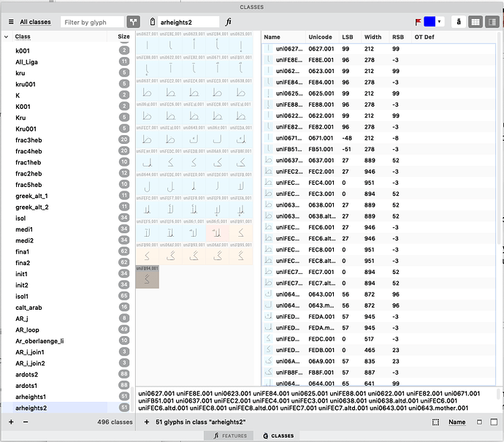Select the pink-highlighted glyph cell in the grid
Image resolution: width=504 pixels, height=442 pixels.
click(217, 230)
